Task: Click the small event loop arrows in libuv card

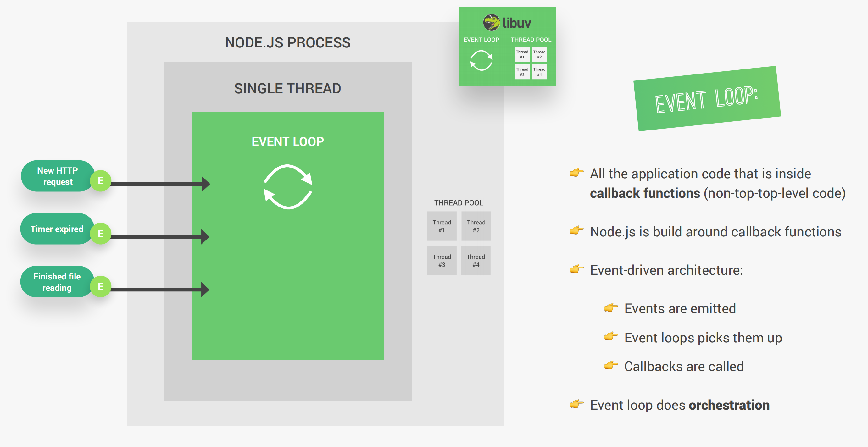Action: pyautogui.click(x=481, y=60)
